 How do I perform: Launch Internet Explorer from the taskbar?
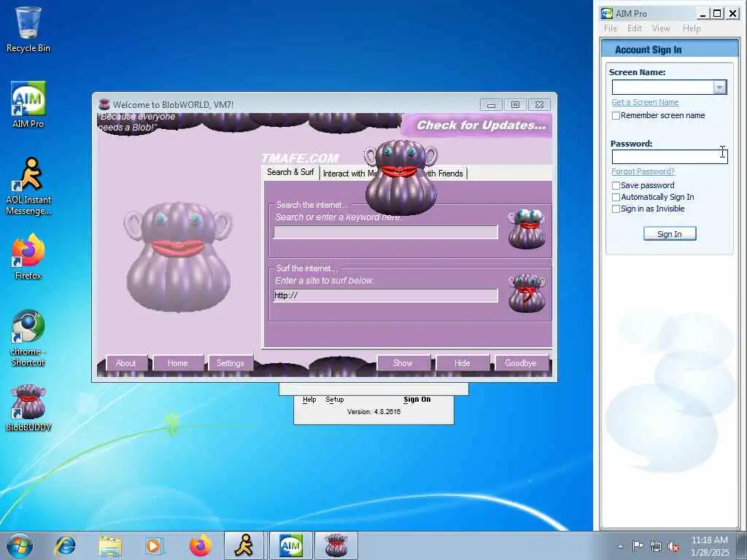[x=65, y=545]
